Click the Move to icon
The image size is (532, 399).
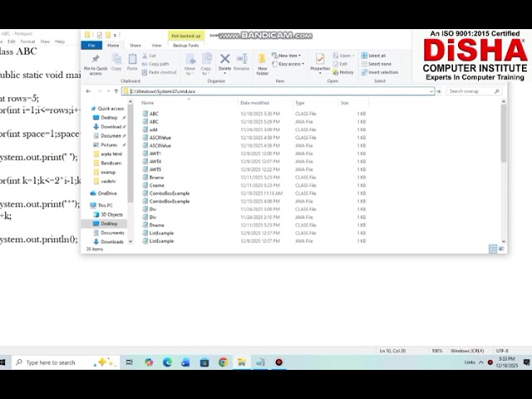[x=190, y=62]
